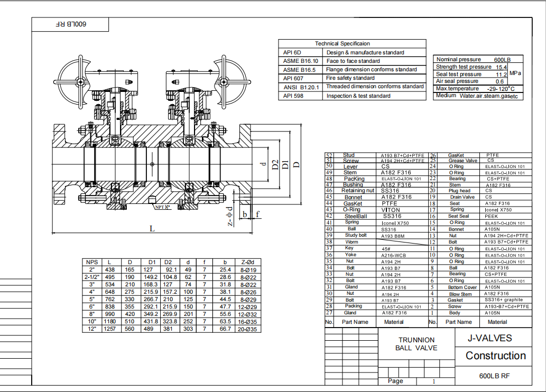Click the 'J-VALVES' company name
This screenshot has width=546, height=392.
tap(489, 339)
